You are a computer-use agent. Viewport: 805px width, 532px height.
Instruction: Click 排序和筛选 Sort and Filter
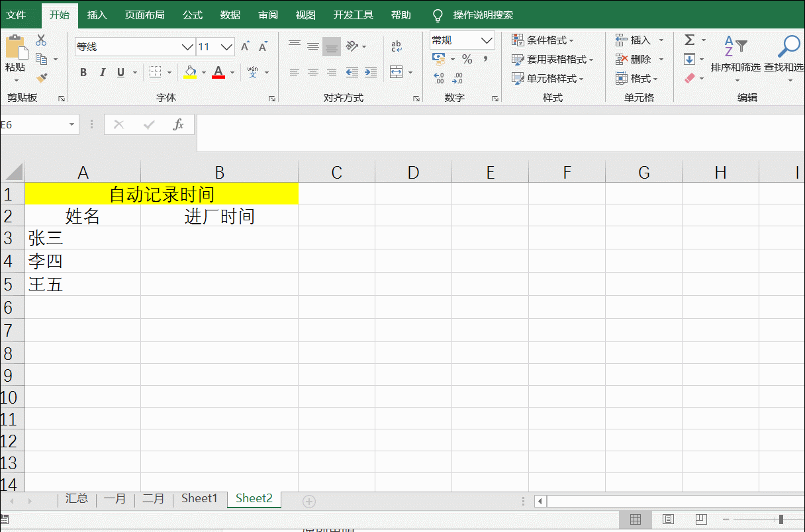pos(735,60)
